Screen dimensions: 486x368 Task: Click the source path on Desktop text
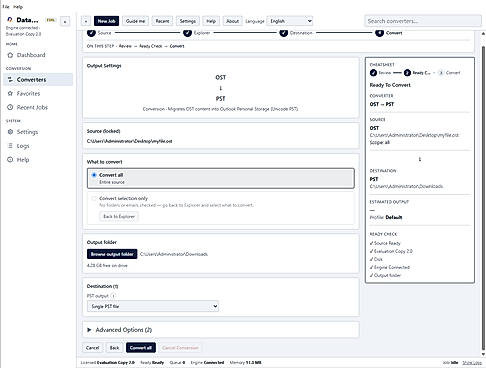click(129, 141)
